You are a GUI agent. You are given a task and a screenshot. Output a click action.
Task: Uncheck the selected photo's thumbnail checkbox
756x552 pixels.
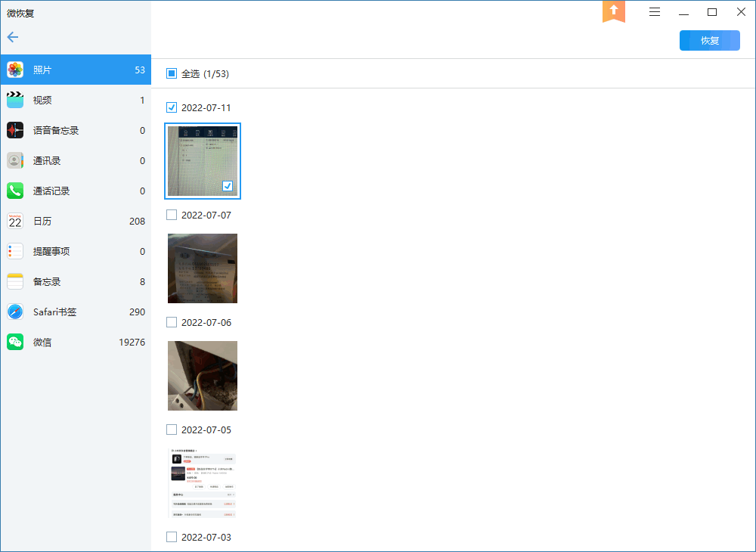(228, 186)
